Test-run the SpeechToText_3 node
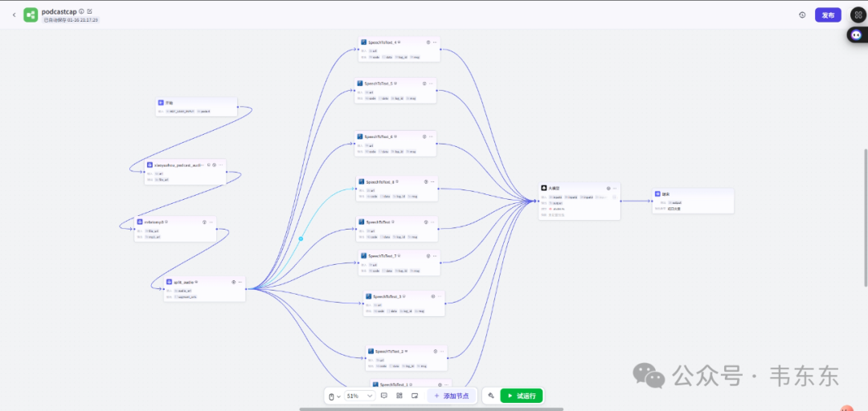This screenshot has height=411, width=868. click(x=433, y=296)
